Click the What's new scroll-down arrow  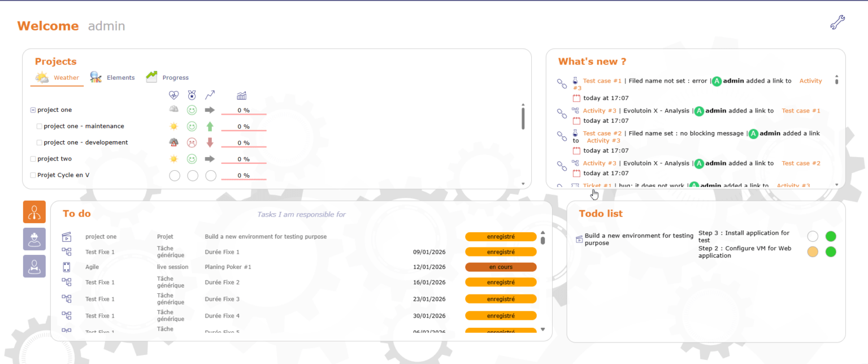[x=836, y=184]
